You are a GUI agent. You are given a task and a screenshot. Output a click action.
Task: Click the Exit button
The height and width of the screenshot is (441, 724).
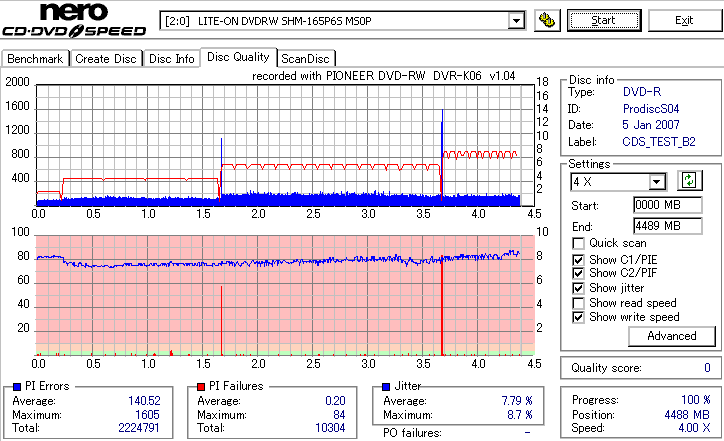coord(684,20)
